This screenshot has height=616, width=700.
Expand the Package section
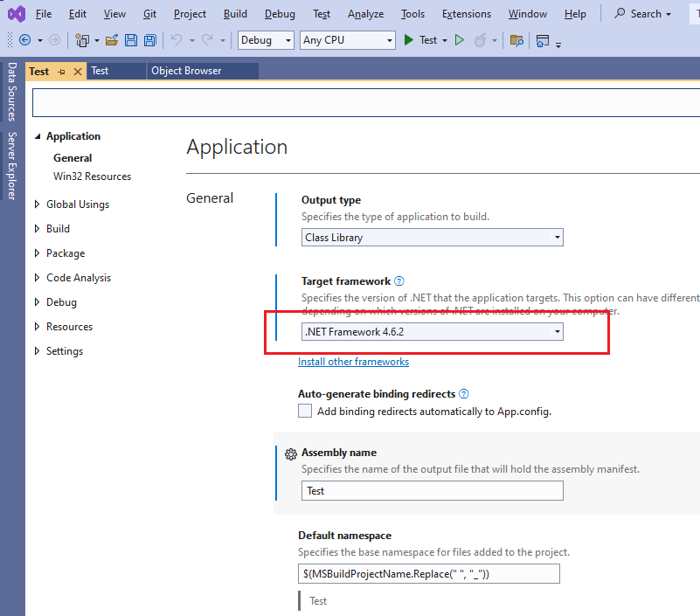[x=37, y=253]
